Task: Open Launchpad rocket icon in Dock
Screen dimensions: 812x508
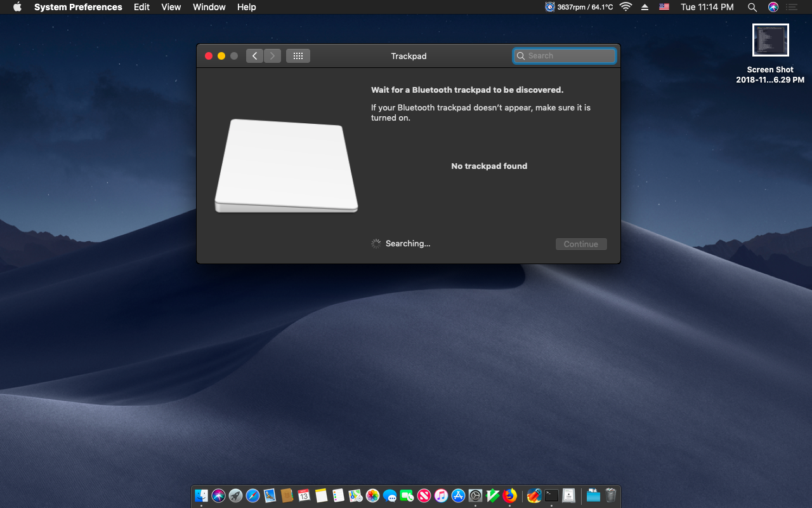Action: (236, 495)
